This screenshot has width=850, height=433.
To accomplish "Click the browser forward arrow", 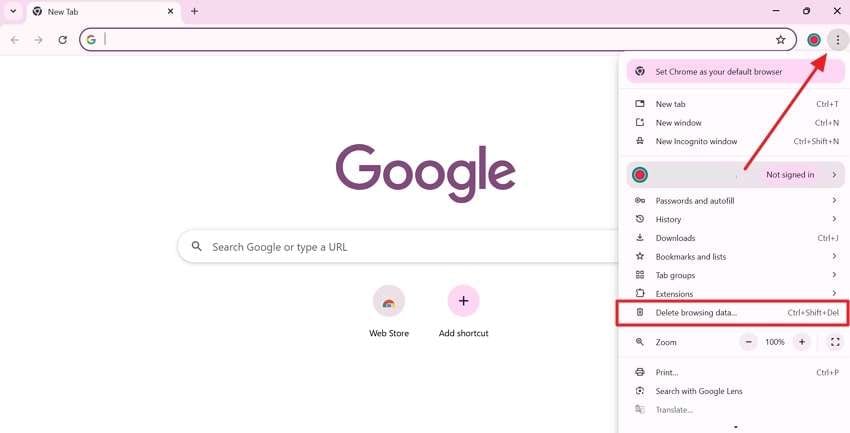I will (x=38, y=40).
